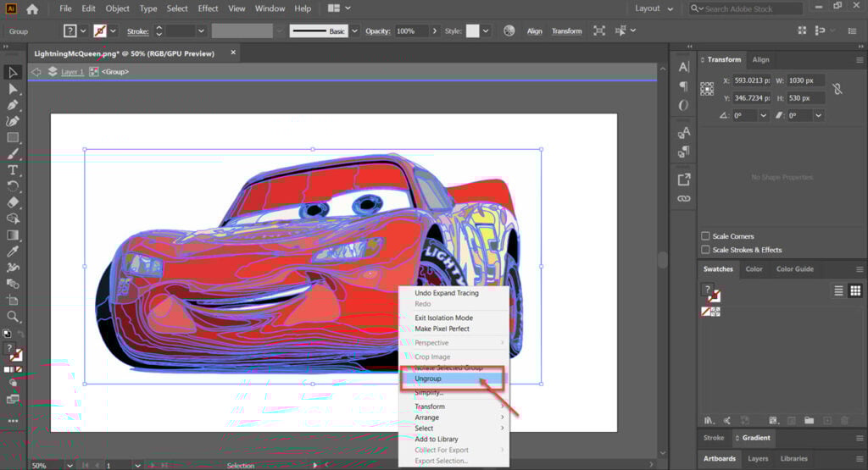Switch to the Align panel tab
The height and width of the screenshot is (470, 868).
point(760,60)
